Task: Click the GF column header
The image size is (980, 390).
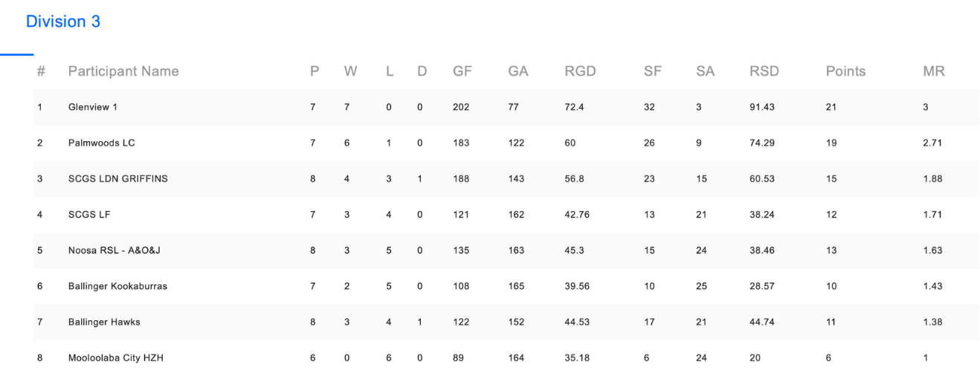Action: click(x=462, y=71)
